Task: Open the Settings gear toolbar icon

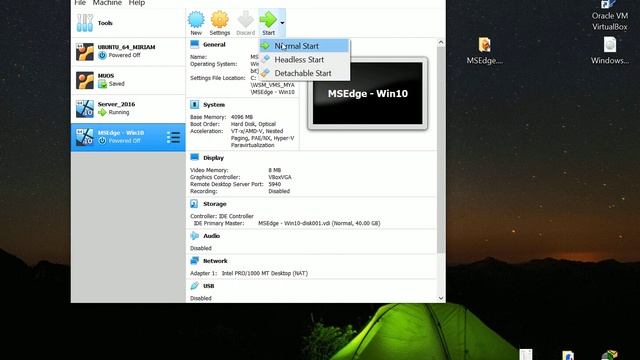Action: [220, 20]
